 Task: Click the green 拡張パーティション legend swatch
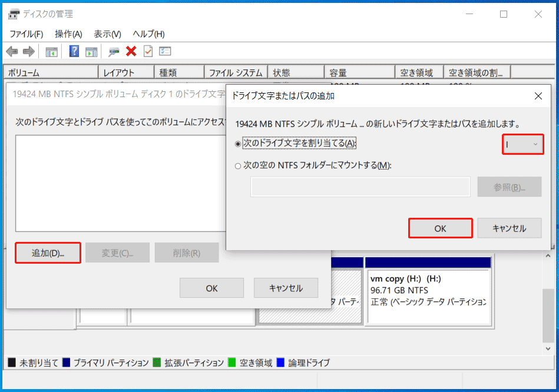tap(157, 363)
